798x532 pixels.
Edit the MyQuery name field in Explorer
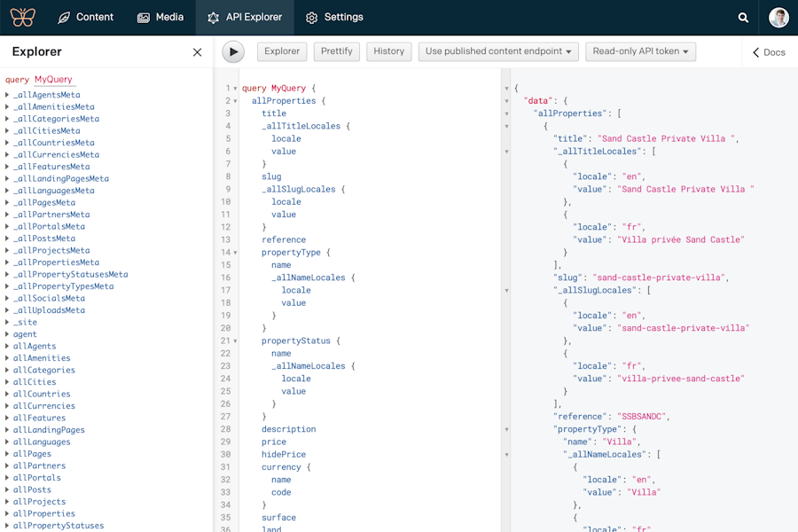53,80
